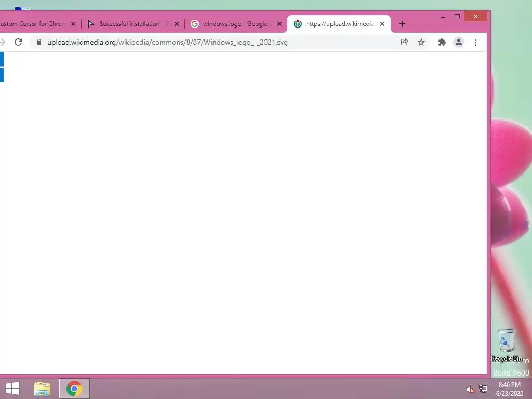
Task: Maximize the Chrome window
Action: [x=457, y=16]
